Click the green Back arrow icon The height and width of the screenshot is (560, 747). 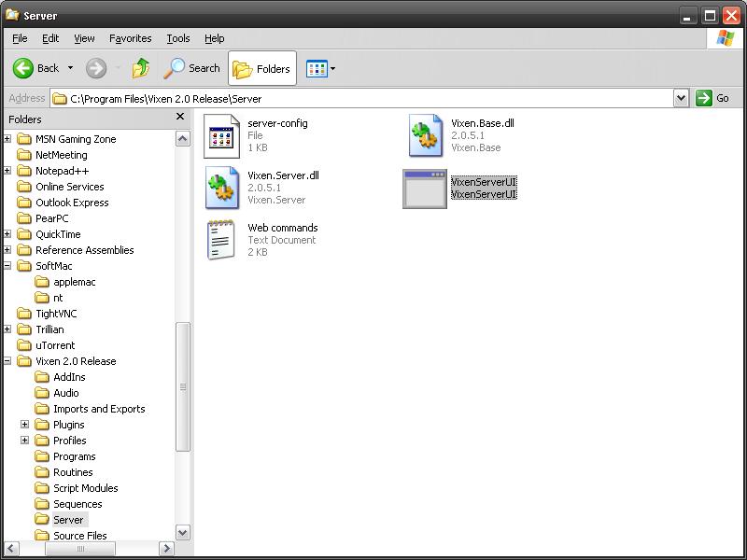click(22, 68)
